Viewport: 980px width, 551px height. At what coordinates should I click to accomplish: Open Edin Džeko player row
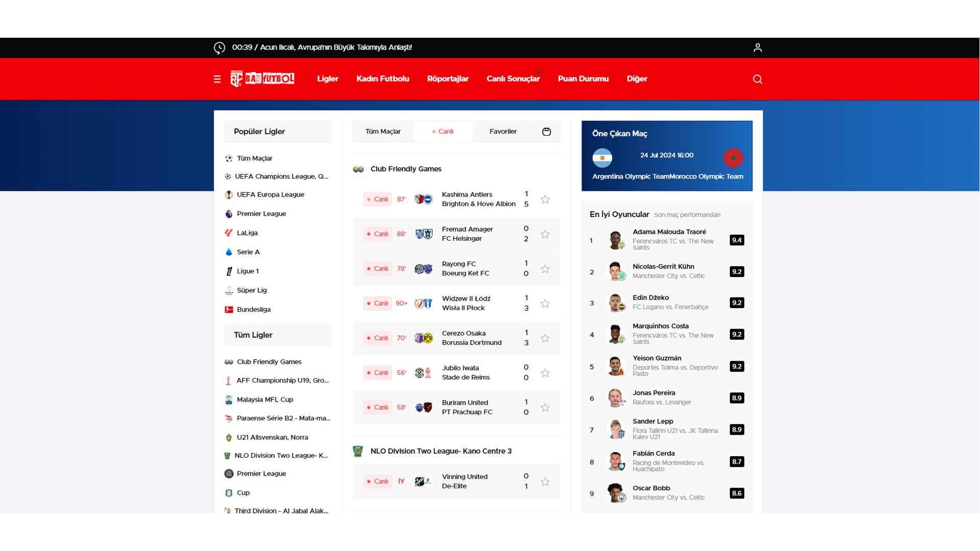click(x=667, y=303)
